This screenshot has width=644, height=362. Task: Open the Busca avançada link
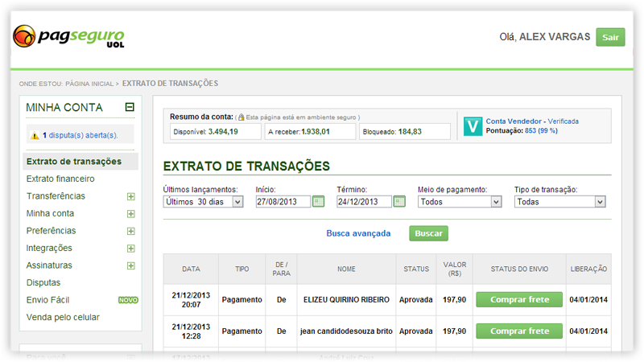tap(358, 233)
